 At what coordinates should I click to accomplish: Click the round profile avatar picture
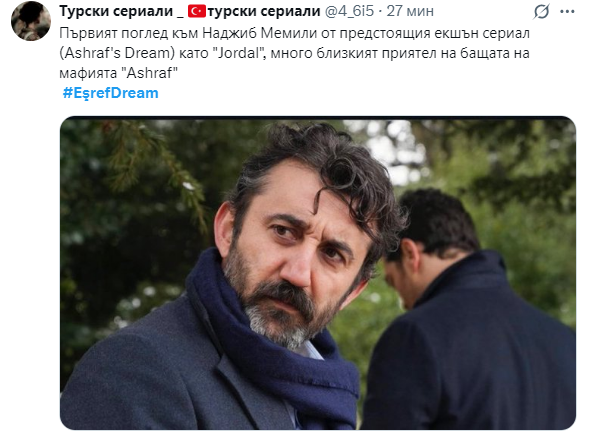31,21
